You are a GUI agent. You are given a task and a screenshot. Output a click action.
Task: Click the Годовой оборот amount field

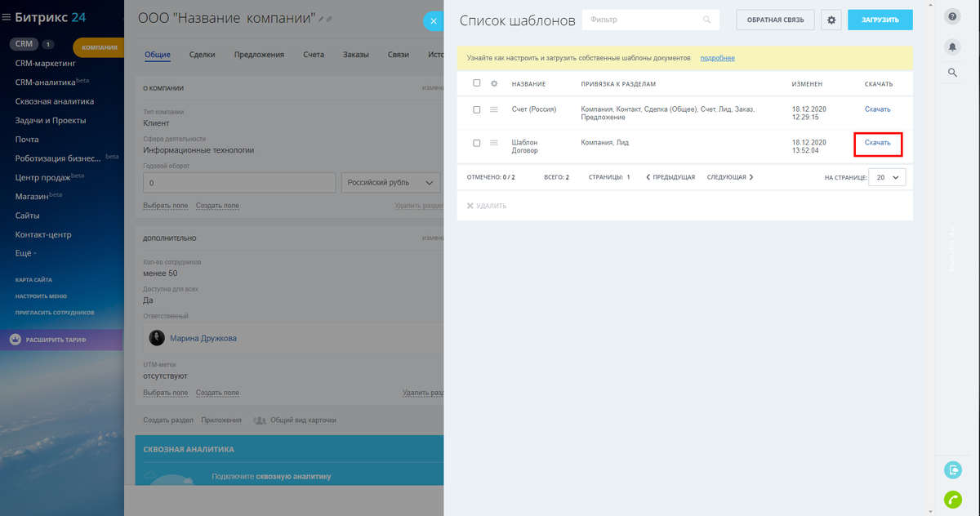click(x=240, y=183)
